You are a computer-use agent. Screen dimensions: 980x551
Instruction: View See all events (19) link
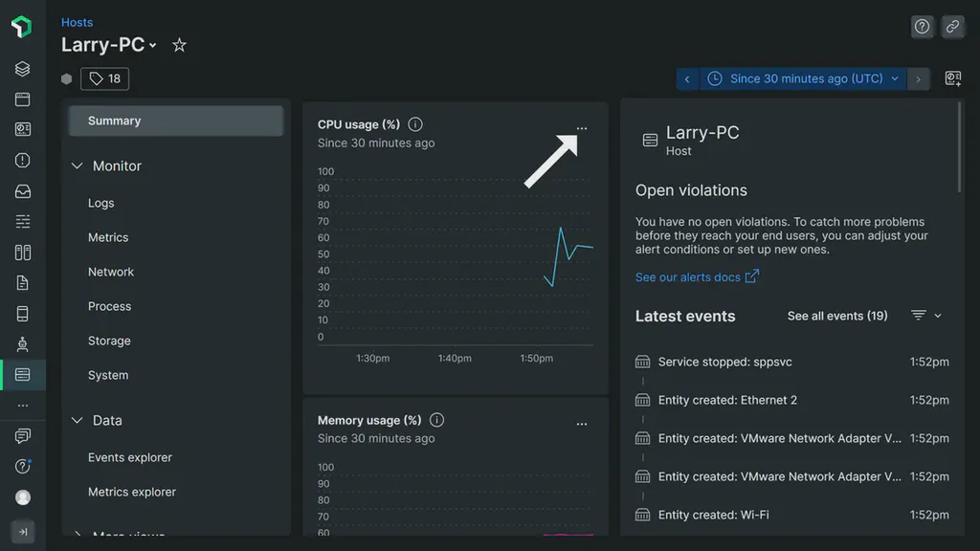[836, 315]
